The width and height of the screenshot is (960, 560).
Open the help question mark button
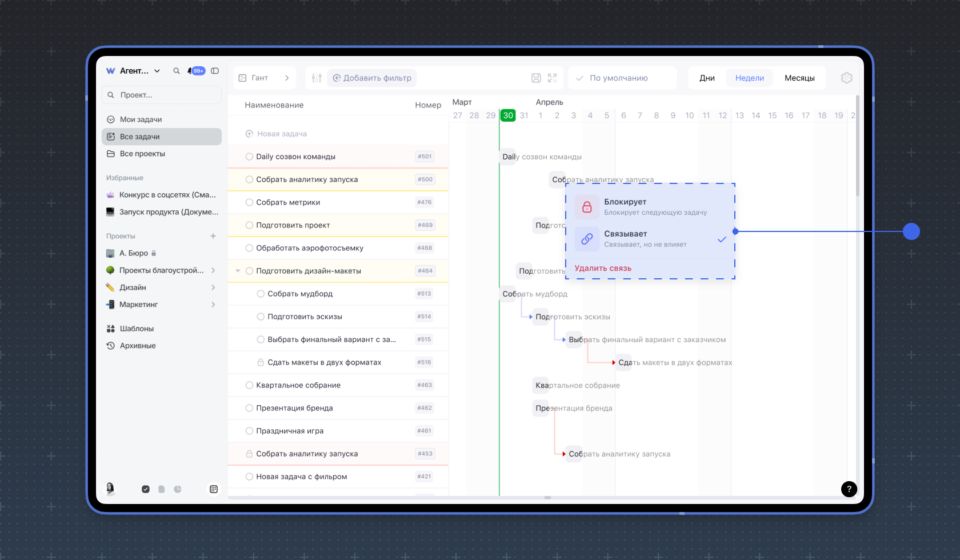click(849, 489)
